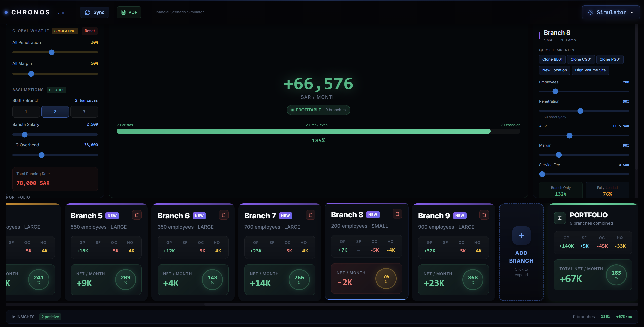Reset the Global What-If settings
644x327 pixels.
point(89,31)
